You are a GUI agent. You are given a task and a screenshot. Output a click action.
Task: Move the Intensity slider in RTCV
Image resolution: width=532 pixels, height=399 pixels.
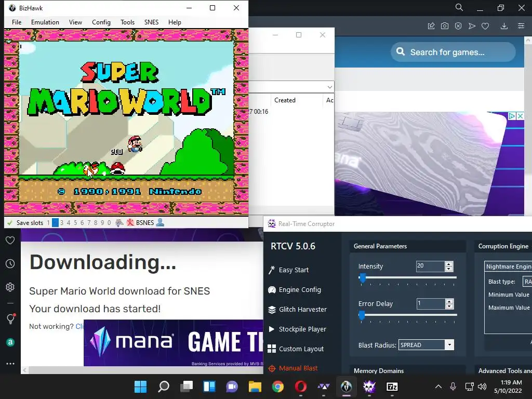[362, 278]
